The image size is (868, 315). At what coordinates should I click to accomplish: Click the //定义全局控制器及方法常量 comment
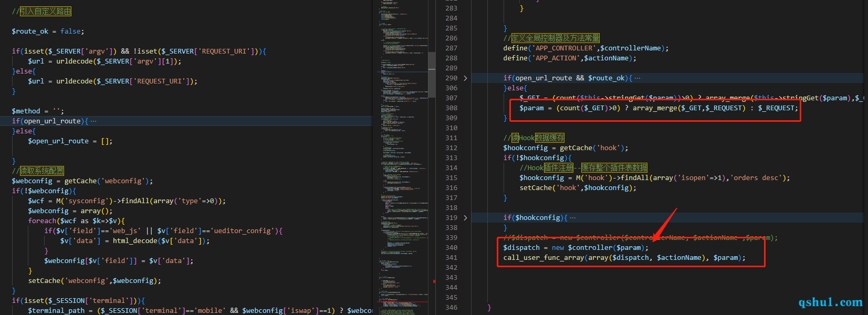coord(551,38)
